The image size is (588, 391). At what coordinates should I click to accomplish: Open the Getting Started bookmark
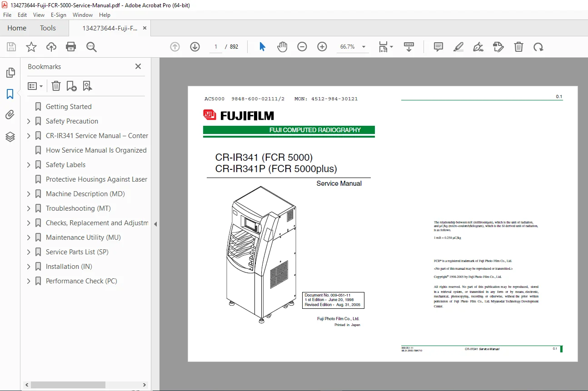point(69,107)
